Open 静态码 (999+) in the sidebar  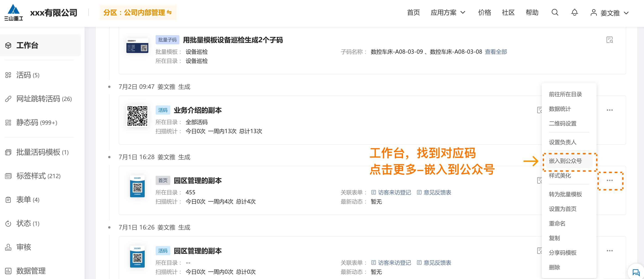coord(37,123)
